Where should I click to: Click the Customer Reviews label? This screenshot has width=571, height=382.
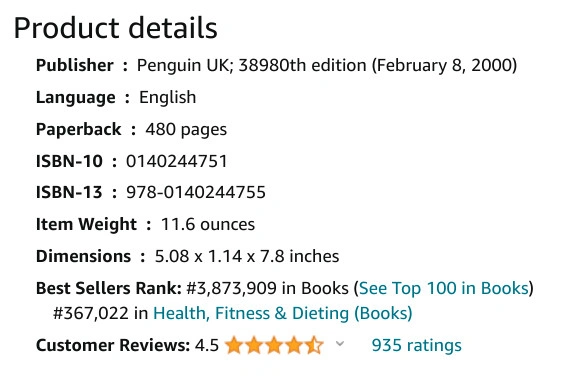click(x=113, y=345)
